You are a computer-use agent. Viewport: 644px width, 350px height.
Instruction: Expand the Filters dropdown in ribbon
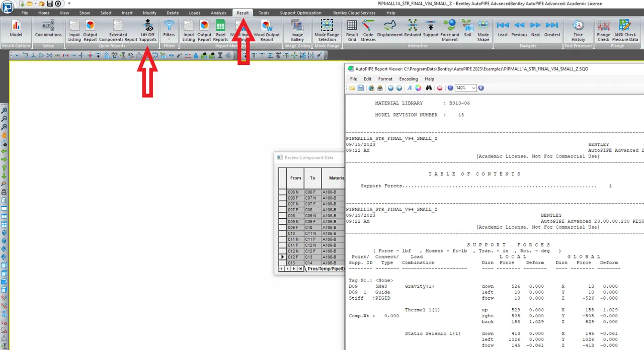tap(169, 31)
